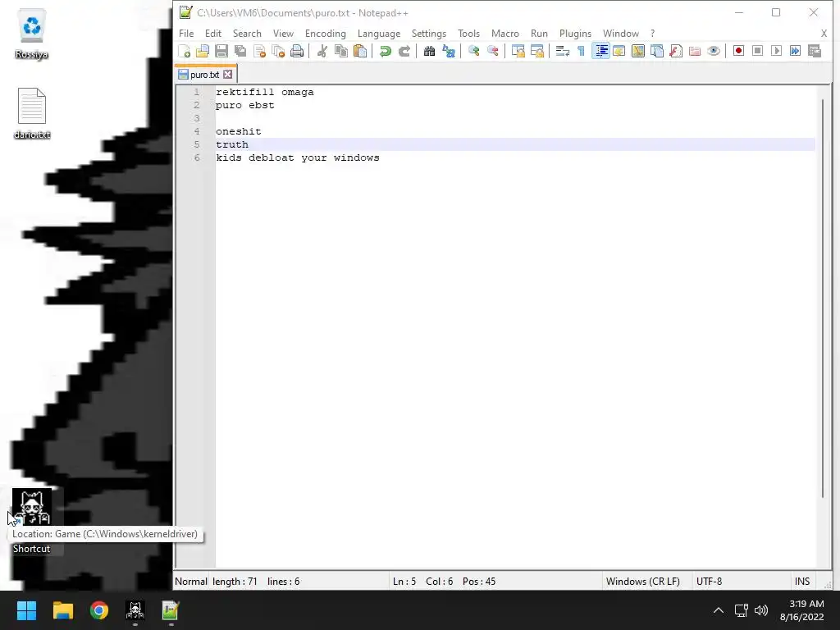
Task: Toggle Show All Characters paragraph icon
Action: [581, 51]
